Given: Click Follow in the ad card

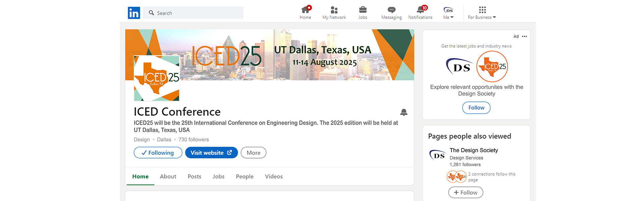Looking at the screenshot, I should point(476,108).
